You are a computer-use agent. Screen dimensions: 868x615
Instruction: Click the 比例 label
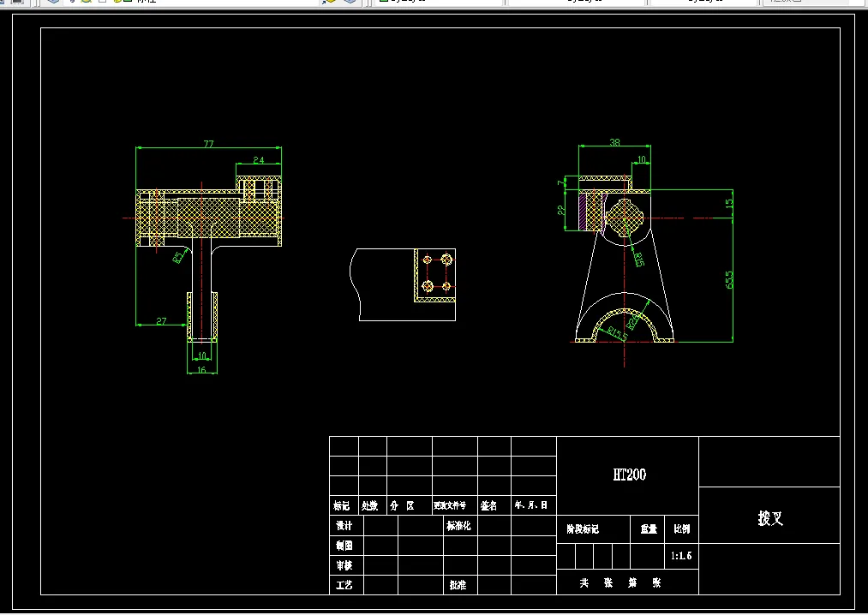681,528
